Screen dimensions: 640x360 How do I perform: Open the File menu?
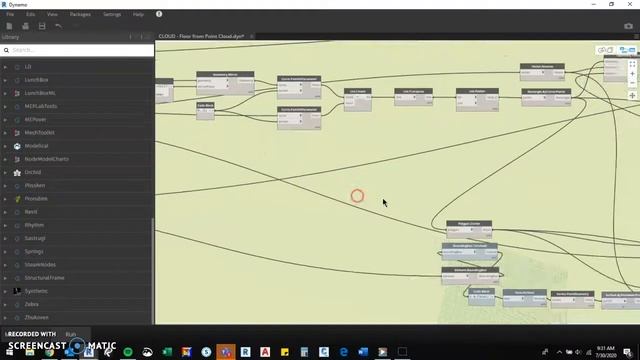(10, 14)
